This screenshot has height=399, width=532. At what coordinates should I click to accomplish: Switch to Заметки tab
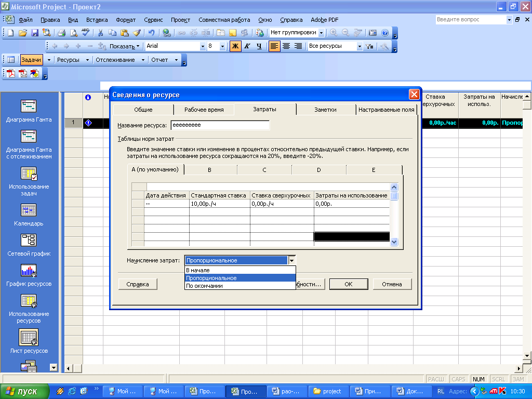325,110
